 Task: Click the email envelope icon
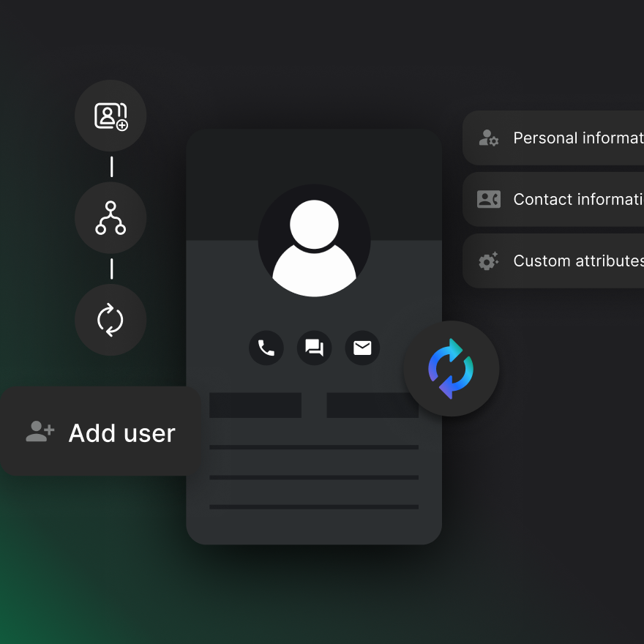362,348
